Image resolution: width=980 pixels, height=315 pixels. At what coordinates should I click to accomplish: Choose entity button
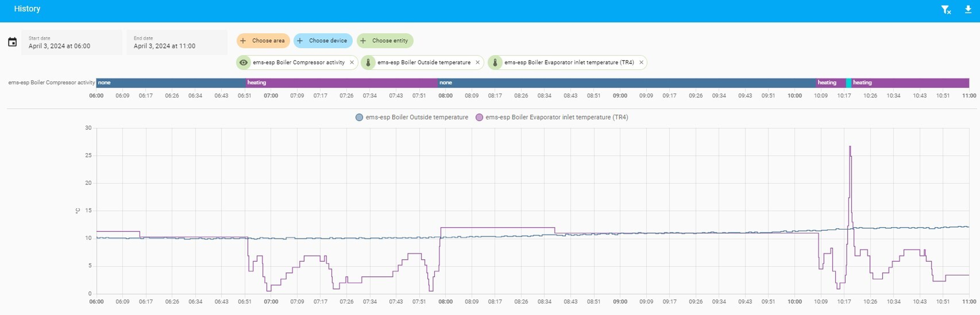(x=385, y=41)
